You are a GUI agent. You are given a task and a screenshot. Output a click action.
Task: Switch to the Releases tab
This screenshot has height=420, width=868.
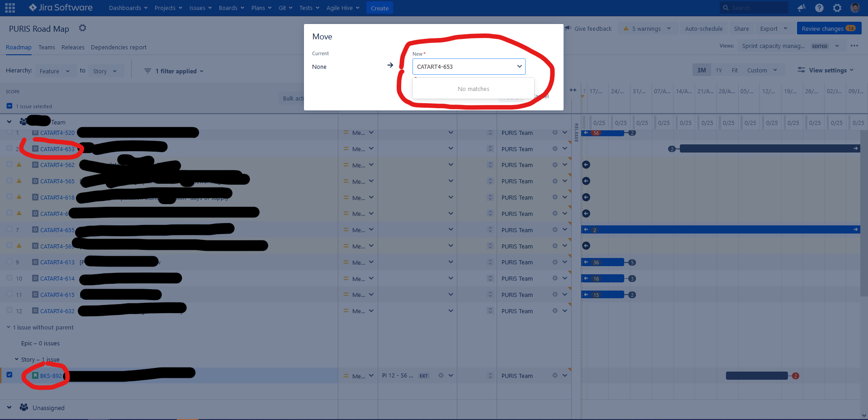pos(73,47)
